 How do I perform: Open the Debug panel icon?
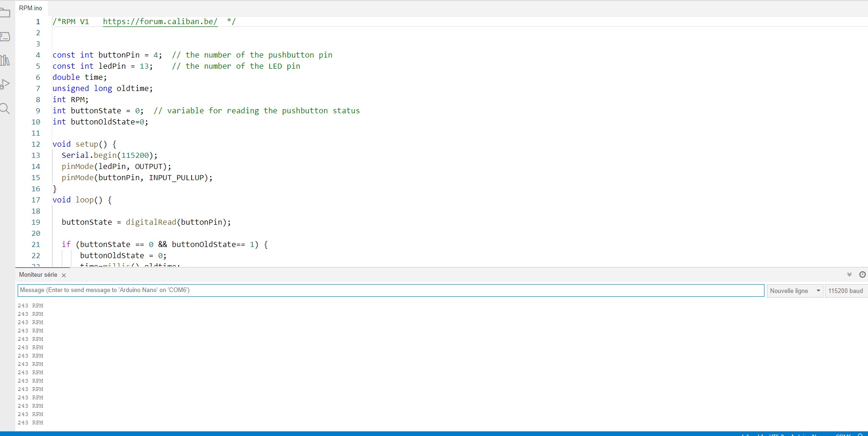click(x=5, y=85)
